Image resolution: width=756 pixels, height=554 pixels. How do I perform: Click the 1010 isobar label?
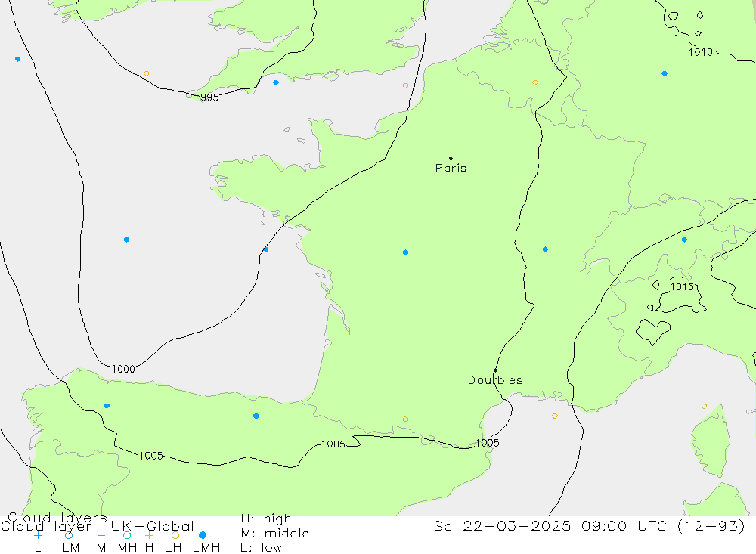(701, 53)
